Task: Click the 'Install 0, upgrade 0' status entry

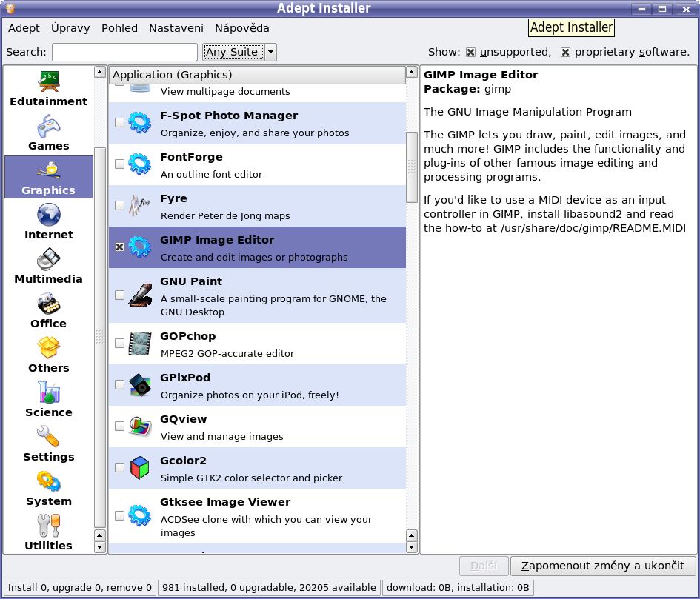Action: (x=80, y=587)
